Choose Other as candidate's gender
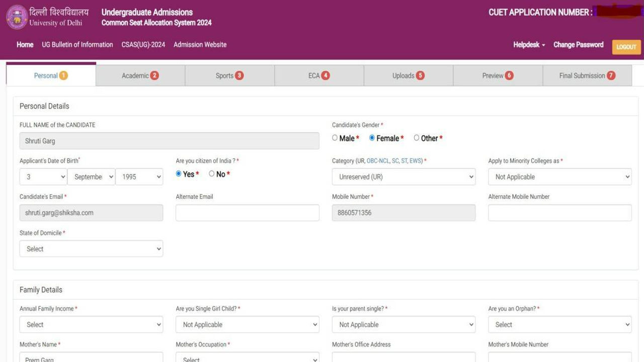This screenshot has height=362, width=644. (416, 137)
